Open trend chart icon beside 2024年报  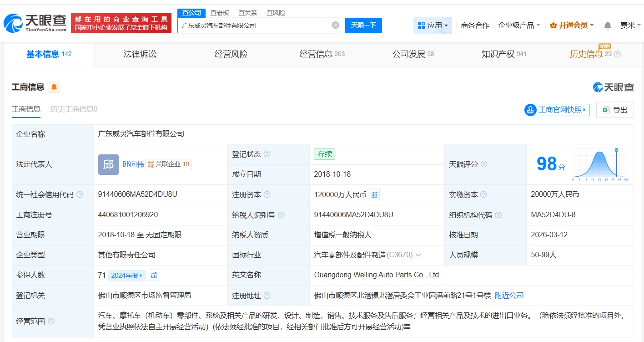(154, 275)
